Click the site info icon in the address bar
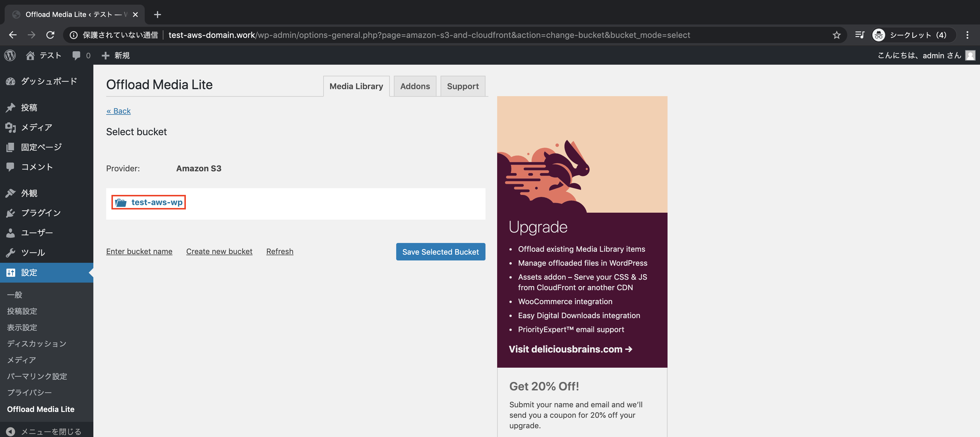980x437 pixels. tap(74, 35)
